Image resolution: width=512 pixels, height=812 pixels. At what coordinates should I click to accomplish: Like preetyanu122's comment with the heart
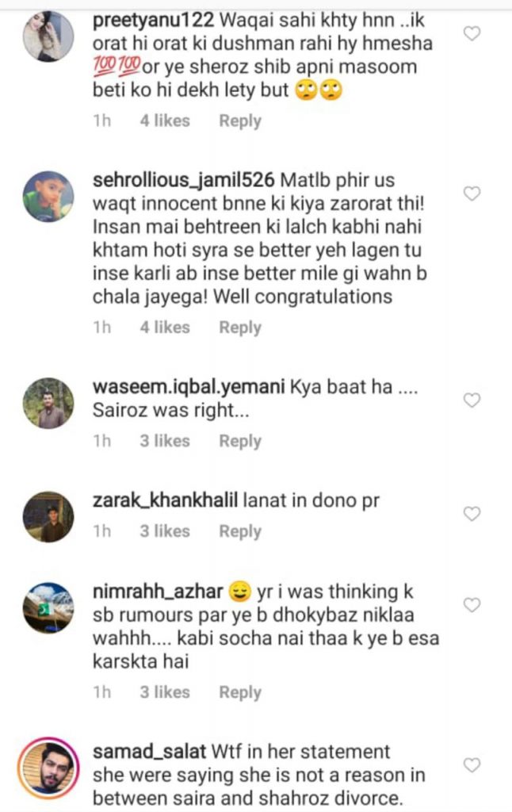472,33
